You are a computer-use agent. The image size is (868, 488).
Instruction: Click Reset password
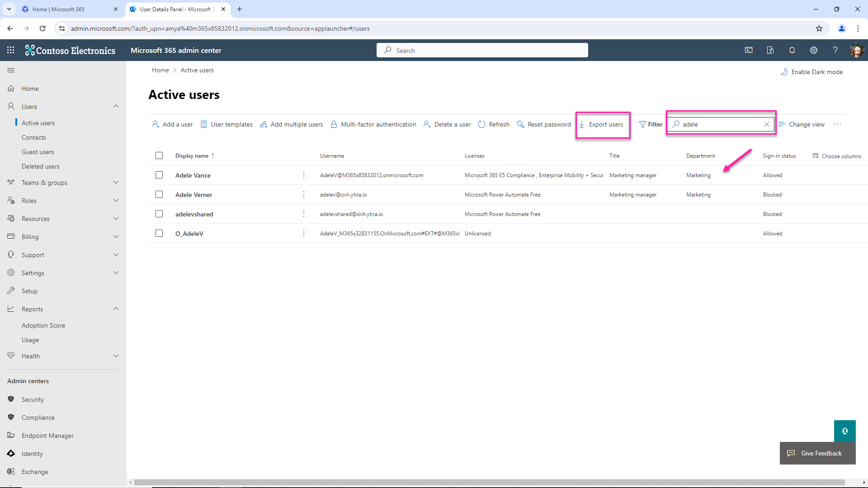[544, 124]
